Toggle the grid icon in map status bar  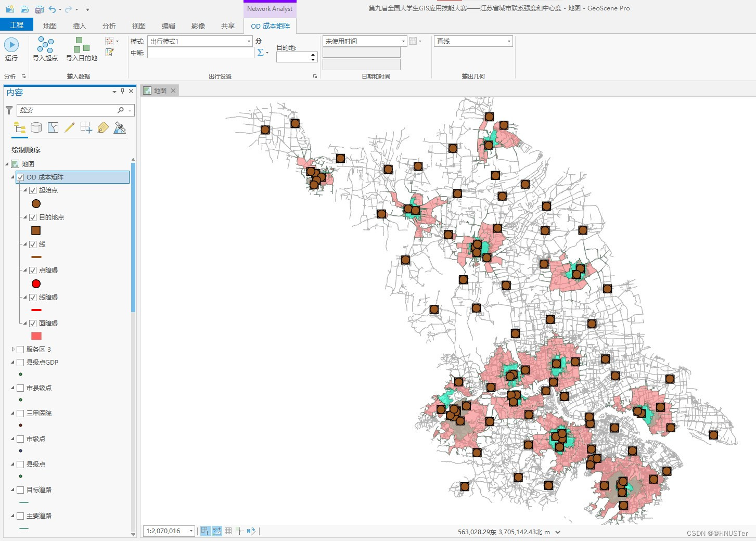[x=228, y=531]
